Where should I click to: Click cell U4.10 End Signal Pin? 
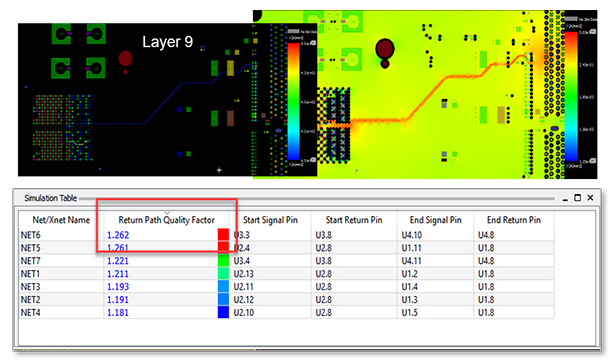pyautogui.click(x=411, y=235)
